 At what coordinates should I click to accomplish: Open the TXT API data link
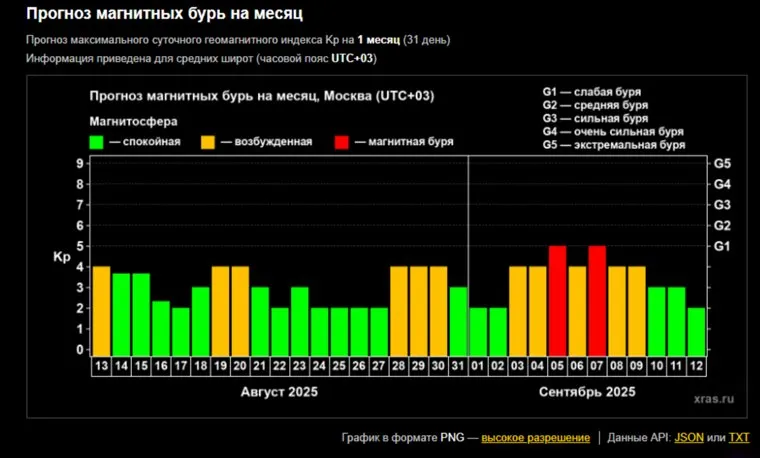pyautogui.click(x=739, y=437)
